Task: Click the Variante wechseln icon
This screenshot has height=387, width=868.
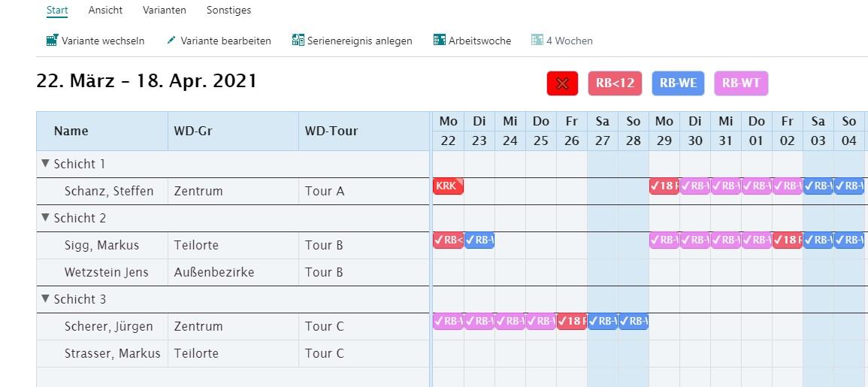Action: point(52,41)
